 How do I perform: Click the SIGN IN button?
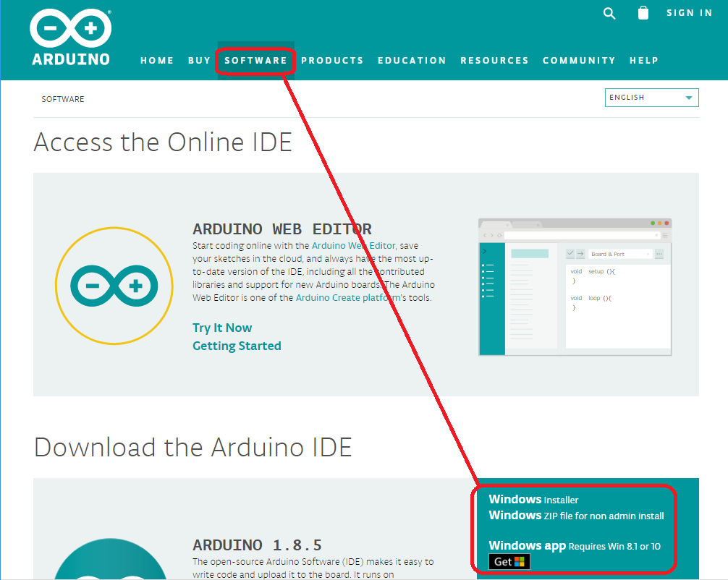pyautogui.click(x=689, y=12)
